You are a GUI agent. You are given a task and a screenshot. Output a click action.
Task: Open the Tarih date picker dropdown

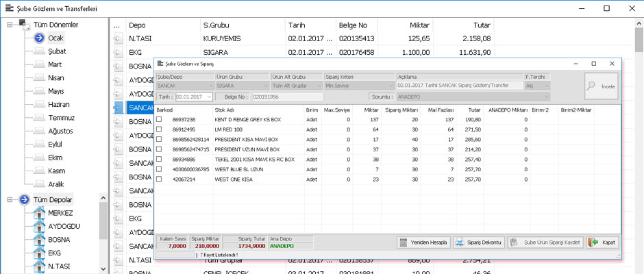(210, 97)
